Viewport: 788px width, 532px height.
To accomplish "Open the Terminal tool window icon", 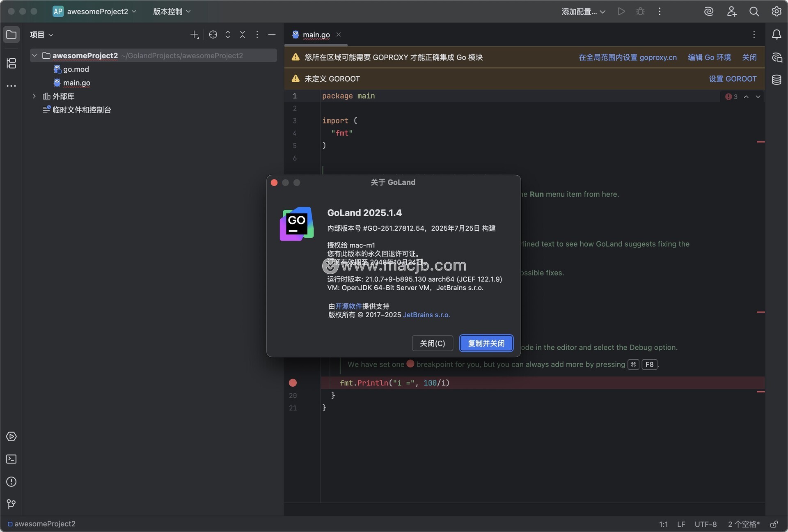I will tap(11, 459).
